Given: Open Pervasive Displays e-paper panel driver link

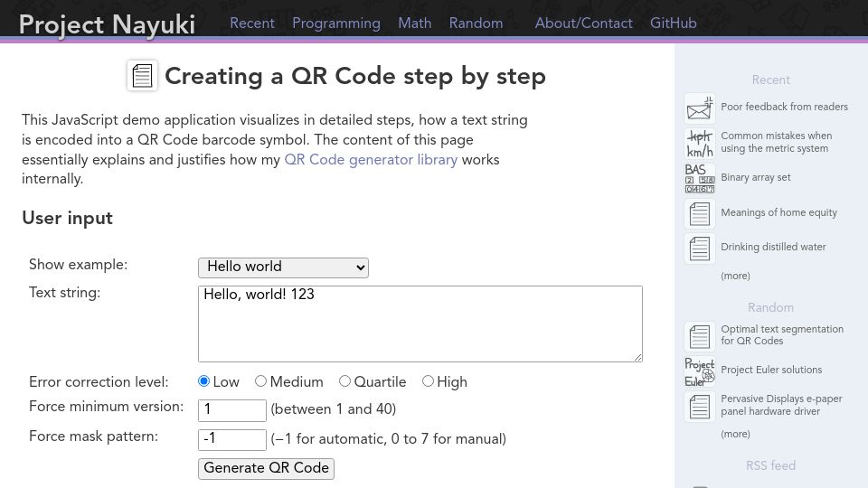Looking at the screenshot, I should [x=781, y=405].
